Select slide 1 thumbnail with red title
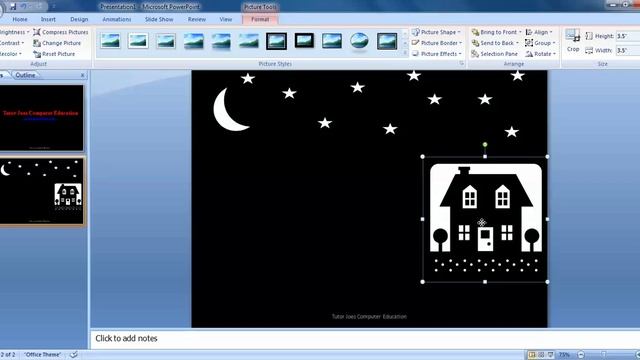Screen dimensions: 640x360 click(x=41, y=118)
